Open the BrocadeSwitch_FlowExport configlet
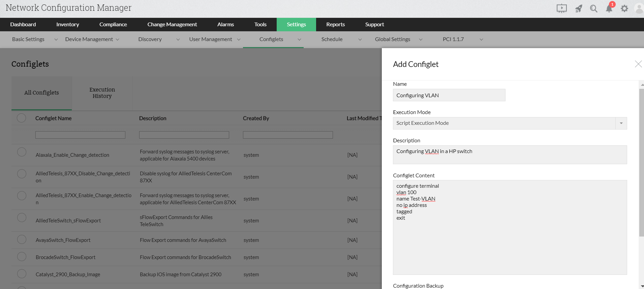Image resolution: width=644 pixels, height=289 pixels. point(65,257)
